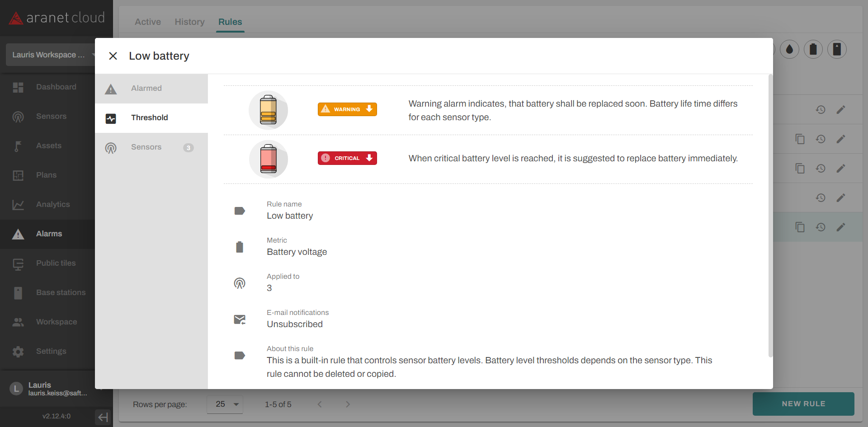Click the orange WARNING alarm badge
Viewport: 868px width, 427px height.
[347, 109]
